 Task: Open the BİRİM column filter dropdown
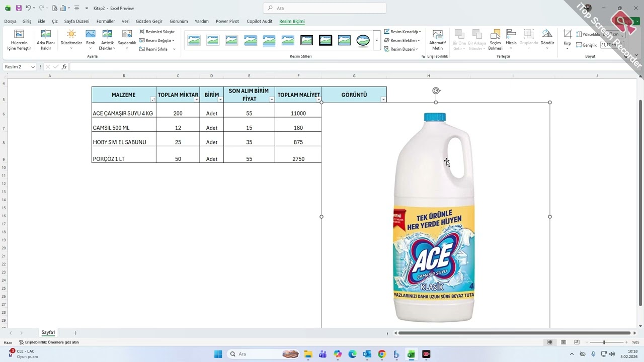pyautogui.click(x=220, y=100)
